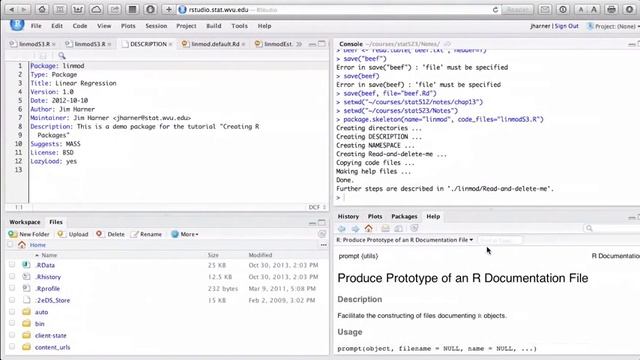Go to Help home page icon
This screenshot has height=360, width=640.
(369, 228)
